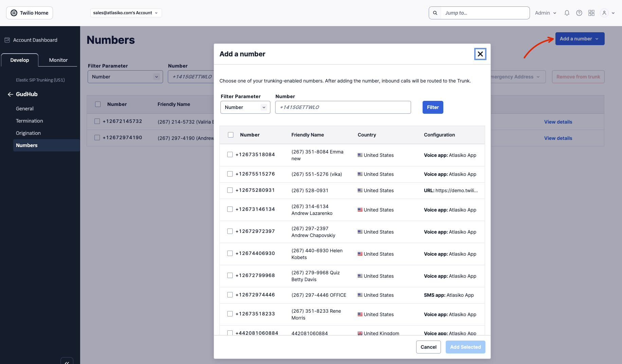The width and height of the screenshot is (622, 364).
Task: Click the dialog Number column header
Action: pyautogui.click(x=250, y=135)
